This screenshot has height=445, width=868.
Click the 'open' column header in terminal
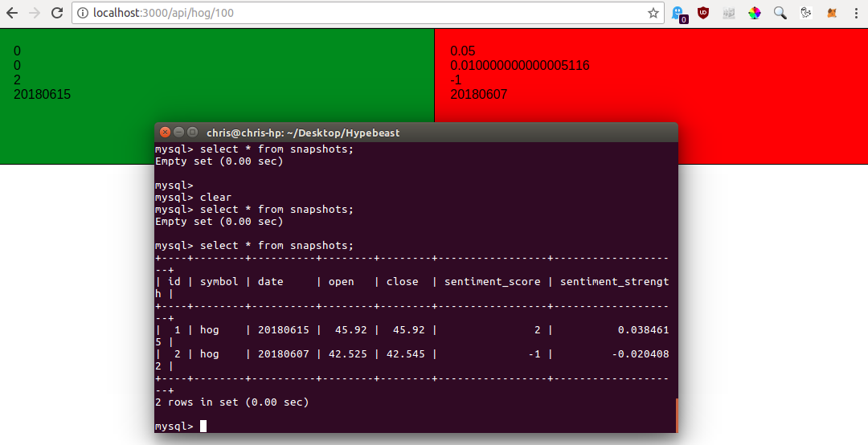(x=341, y=281)
